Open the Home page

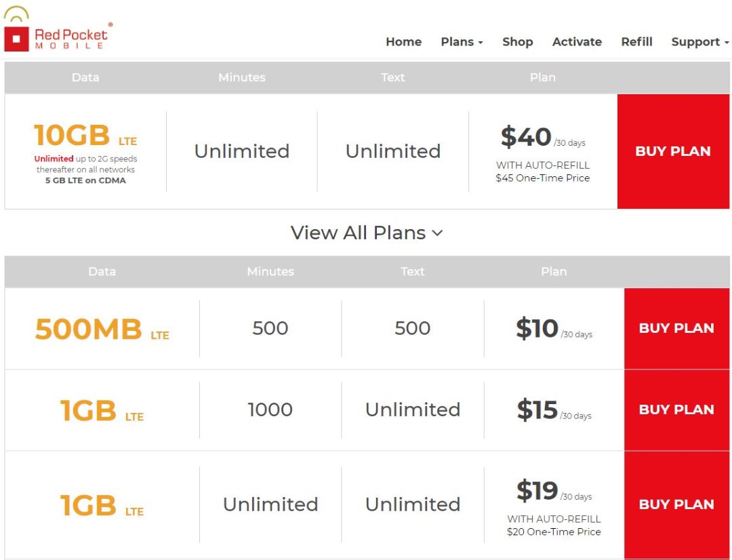403,42
